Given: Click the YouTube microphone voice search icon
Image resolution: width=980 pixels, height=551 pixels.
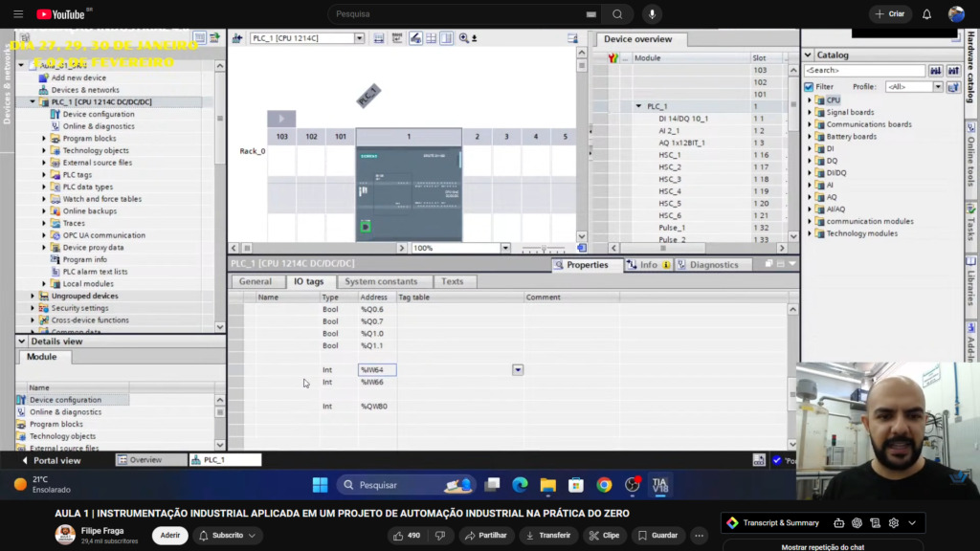Looking at the screenshot, I should (652, 13).
